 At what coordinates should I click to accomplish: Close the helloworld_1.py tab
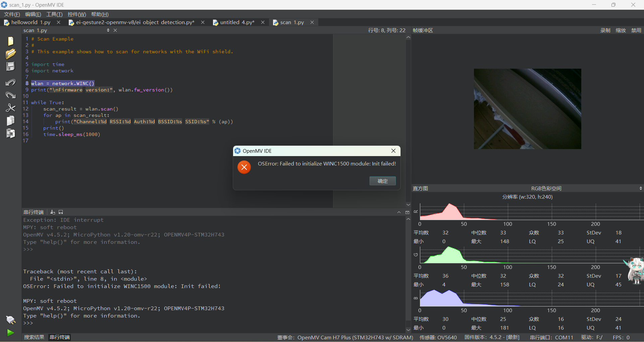point(58,22)
